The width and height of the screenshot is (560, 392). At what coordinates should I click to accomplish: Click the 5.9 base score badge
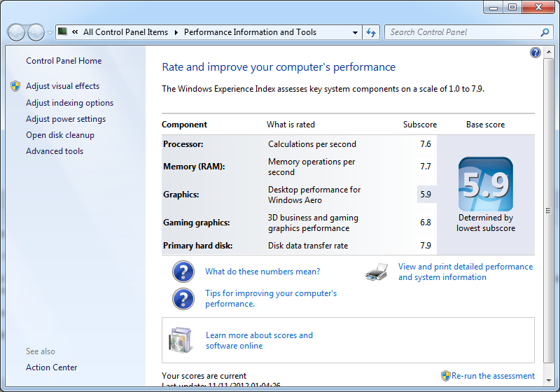[486, 184]
